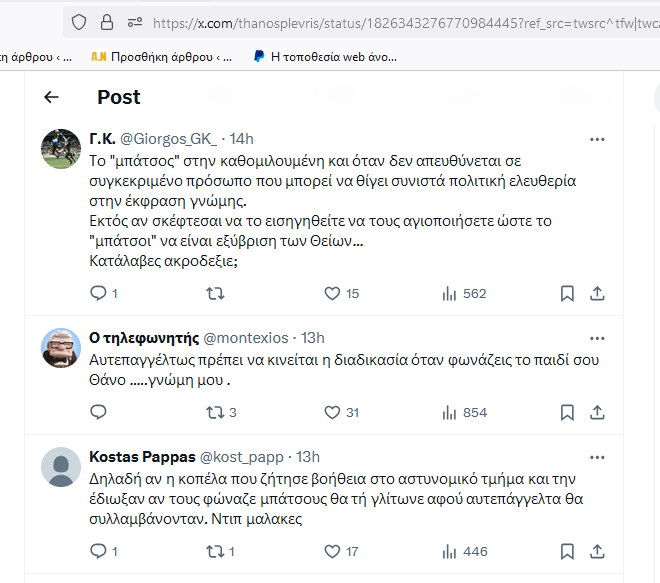Open the PayPal bookmark Η τοποθεσία web

point(325,56)
